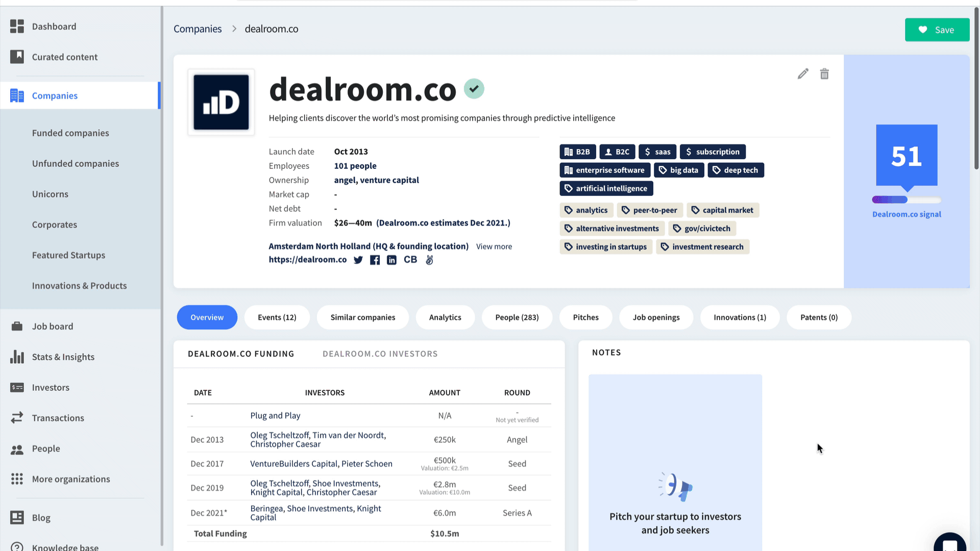This screenshot has width=980, height=551.
Task: Click Pitch your startup promo card
Action: click(675, 463)
